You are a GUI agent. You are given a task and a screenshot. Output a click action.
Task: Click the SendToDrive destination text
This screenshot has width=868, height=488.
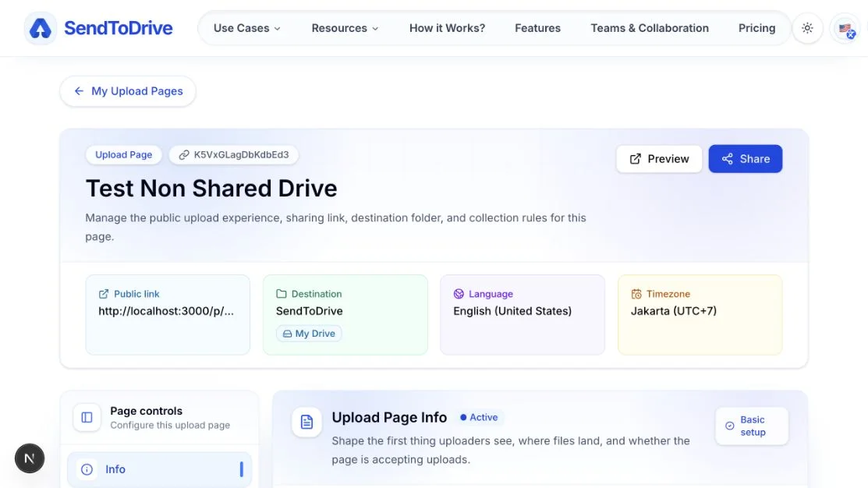[310, 311]
